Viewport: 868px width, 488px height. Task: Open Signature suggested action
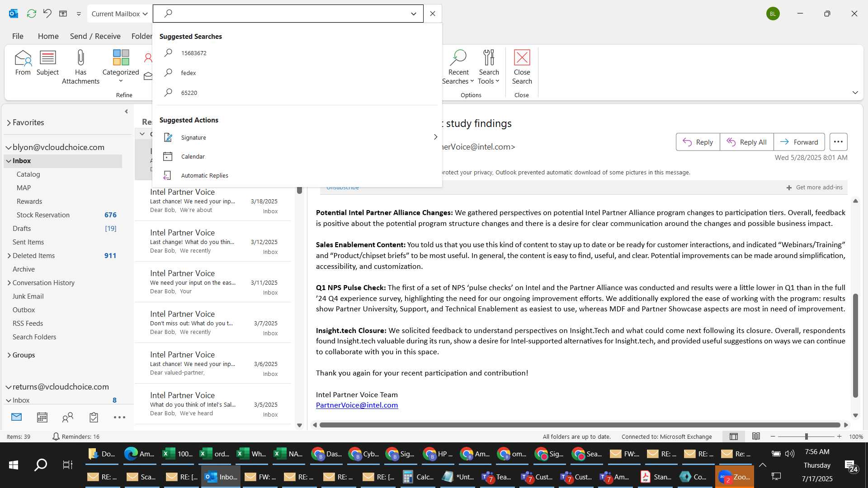click(x=297, y=137)
